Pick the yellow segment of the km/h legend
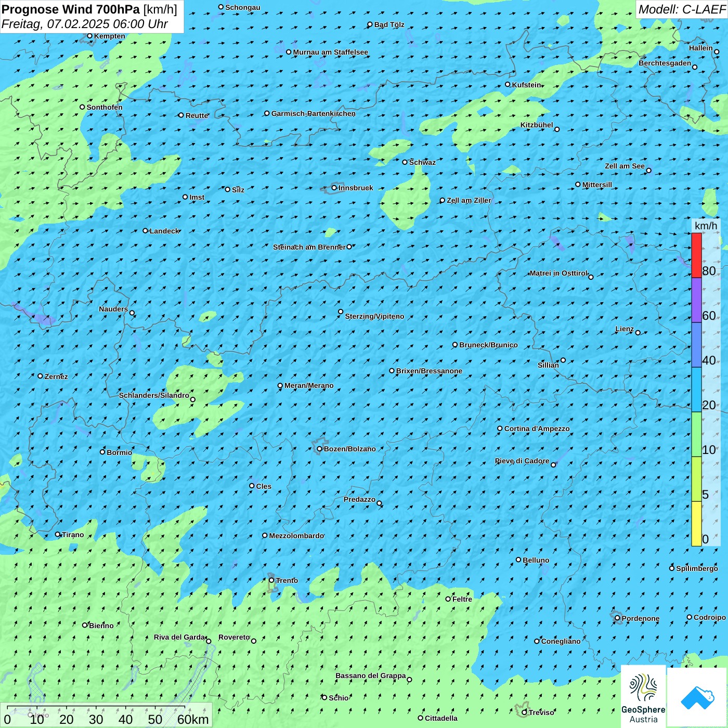Screen dimensions: 728x728 (x=696, y=524)
